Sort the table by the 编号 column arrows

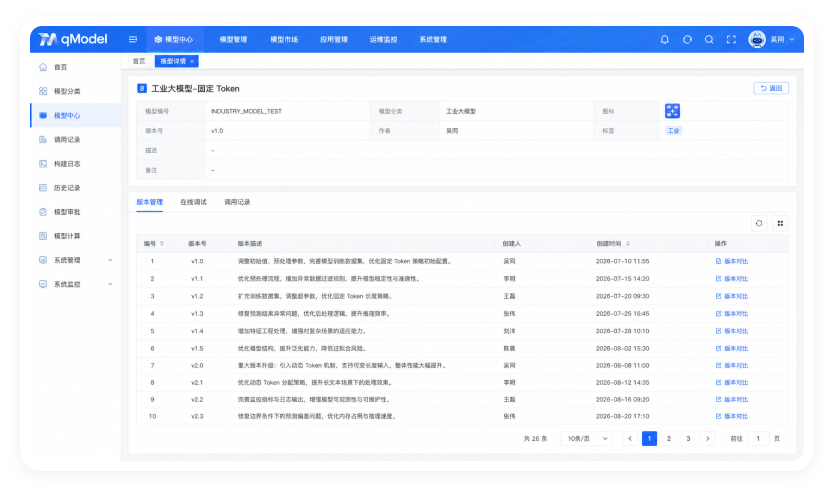[162, 244]
